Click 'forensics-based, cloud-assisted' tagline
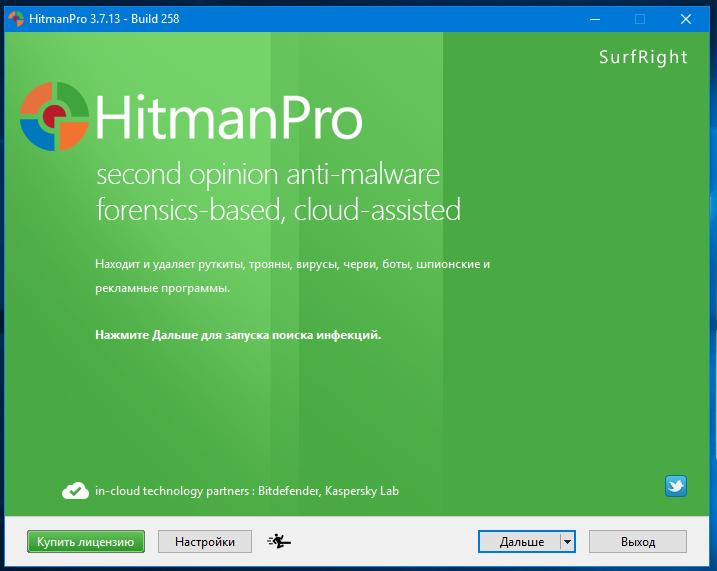Image resolution: width=717 pixels, height=571 pixels. 278,210
